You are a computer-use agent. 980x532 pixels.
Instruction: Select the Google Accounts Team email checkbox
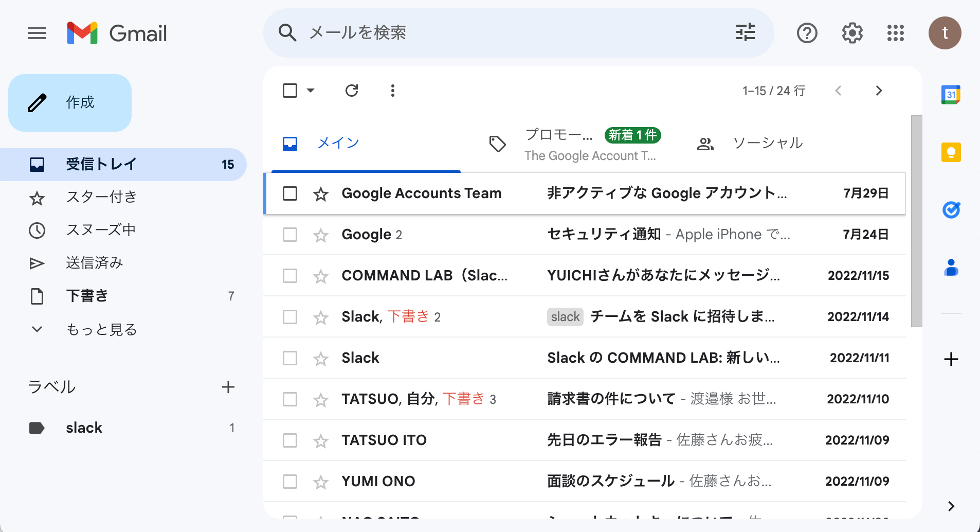(x=290, y=193)
